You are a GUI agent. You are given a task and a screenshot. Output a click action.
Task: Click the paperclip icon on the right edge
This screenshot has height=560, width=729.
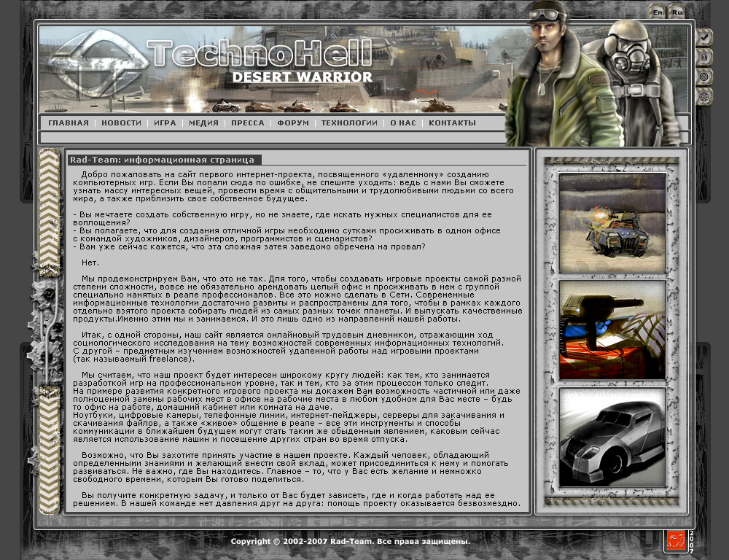(x=704, y=57)
